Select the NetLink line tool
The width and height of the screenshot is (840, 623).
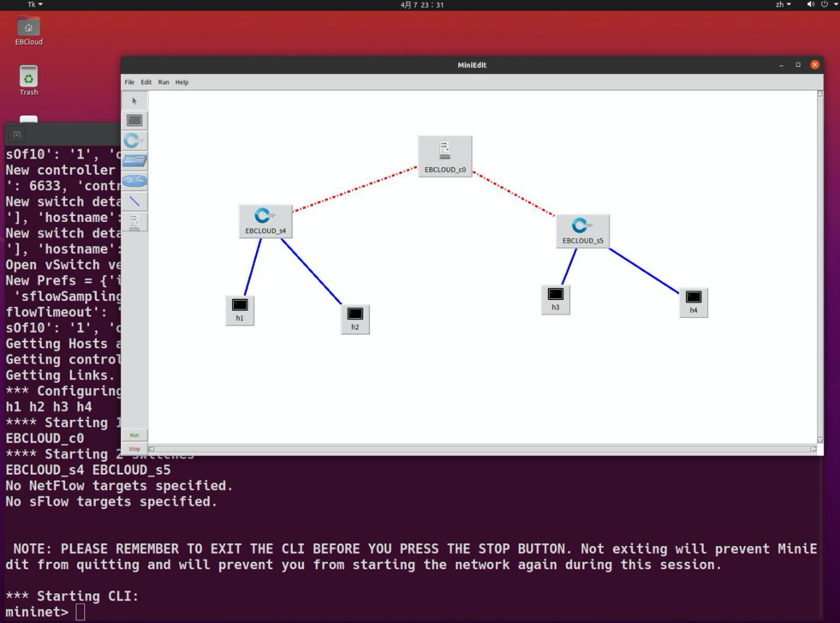[x=134, y=201]
